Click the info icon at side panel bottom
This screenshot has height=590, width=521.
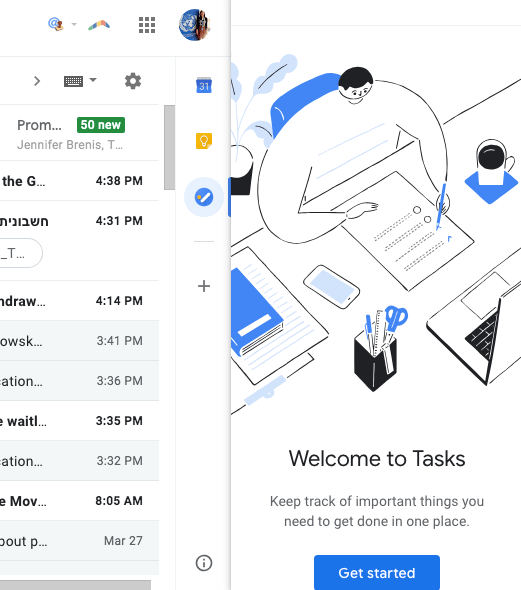[x=204, y=563]
